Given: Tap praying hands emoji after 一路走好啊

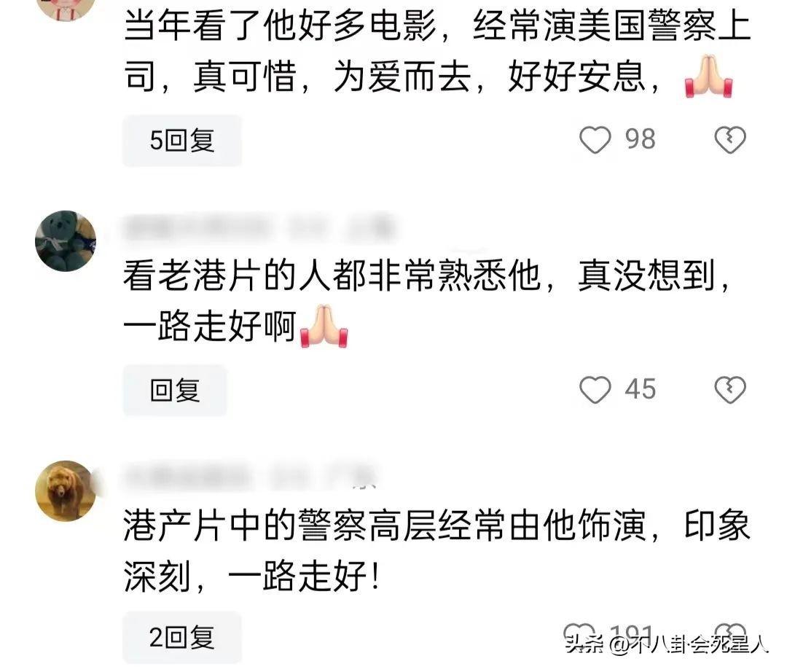Looking at the screenshot, I should click(x=324, y=327).
